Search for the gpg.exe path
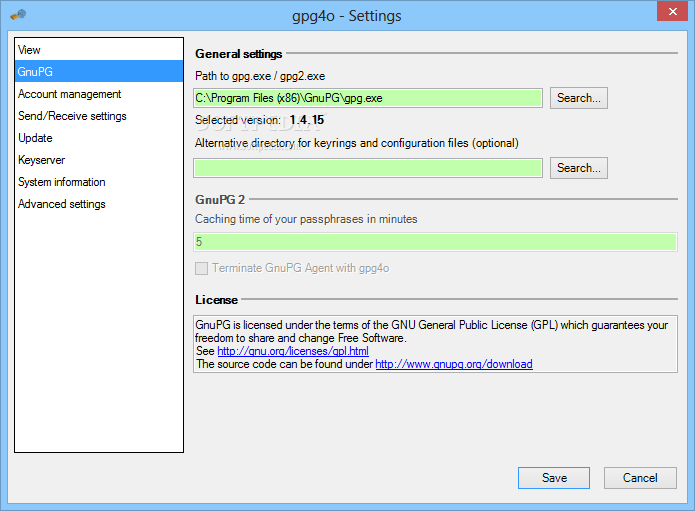 pyautogui.click(x=578, y=98)
